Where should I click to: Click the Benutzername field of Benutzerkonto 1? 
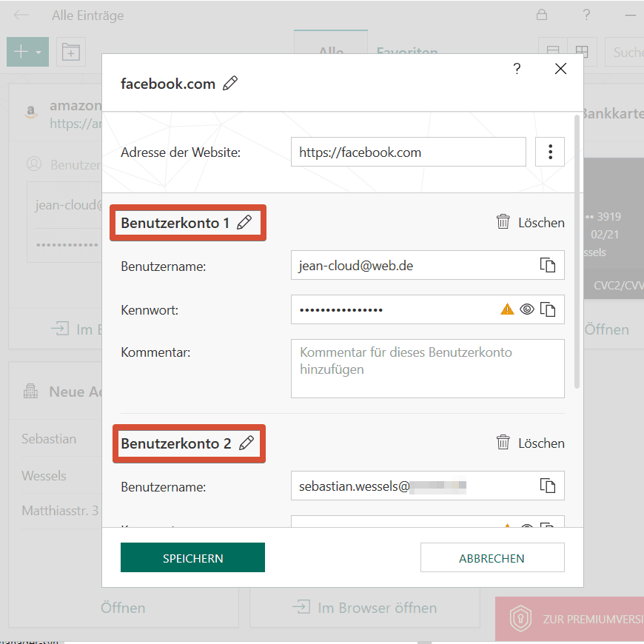click(x=428, y=265)
